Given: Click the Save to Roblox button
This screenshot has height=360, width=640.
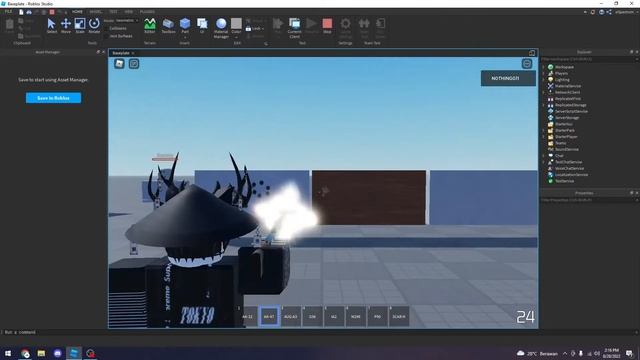Looking at the screenshot, I should point(53,98).
